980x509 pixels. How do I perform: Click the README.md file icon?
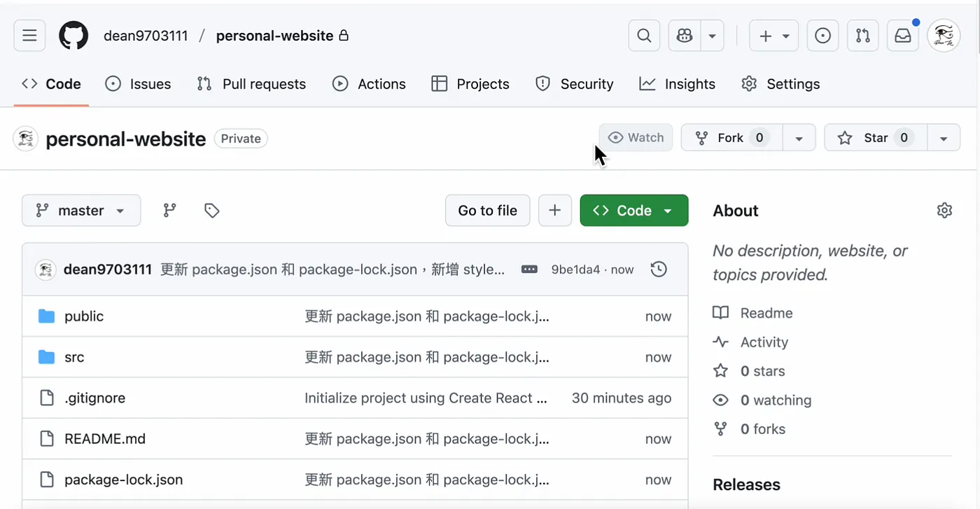[46, 439]
